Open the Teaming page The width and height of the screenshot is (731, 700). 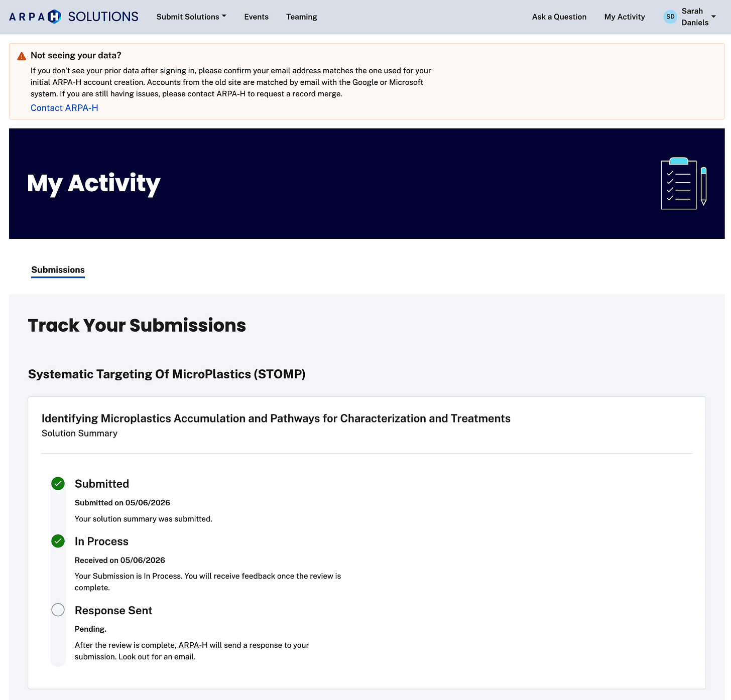pyautogui.click(x=302, y=17)
